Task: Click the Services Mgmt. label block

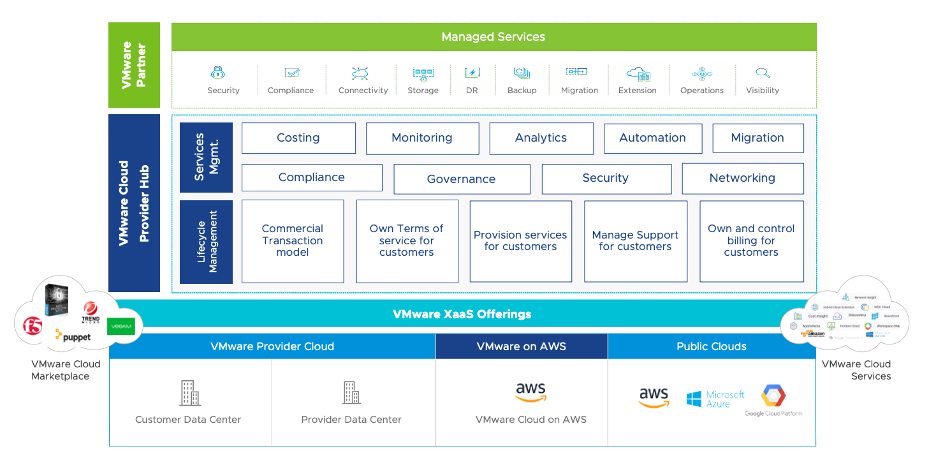Action: click(207, 158)
